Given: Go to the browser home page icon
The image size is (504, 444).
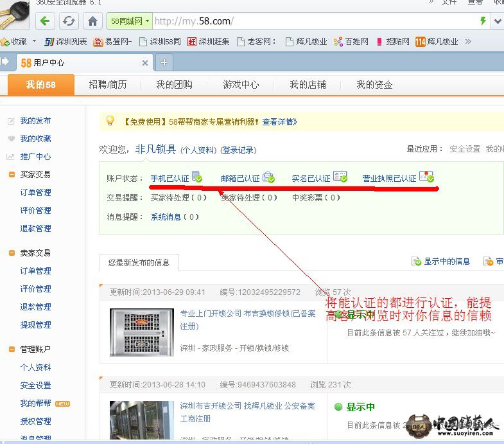Looking at the screenshot, I should point(92,21).
